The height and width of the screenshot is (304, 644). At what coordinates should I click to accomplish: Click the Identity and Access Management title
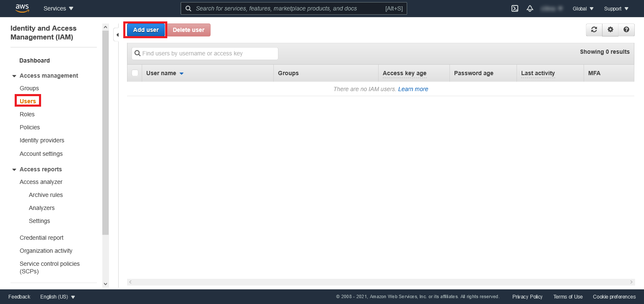tap(44, 33)
